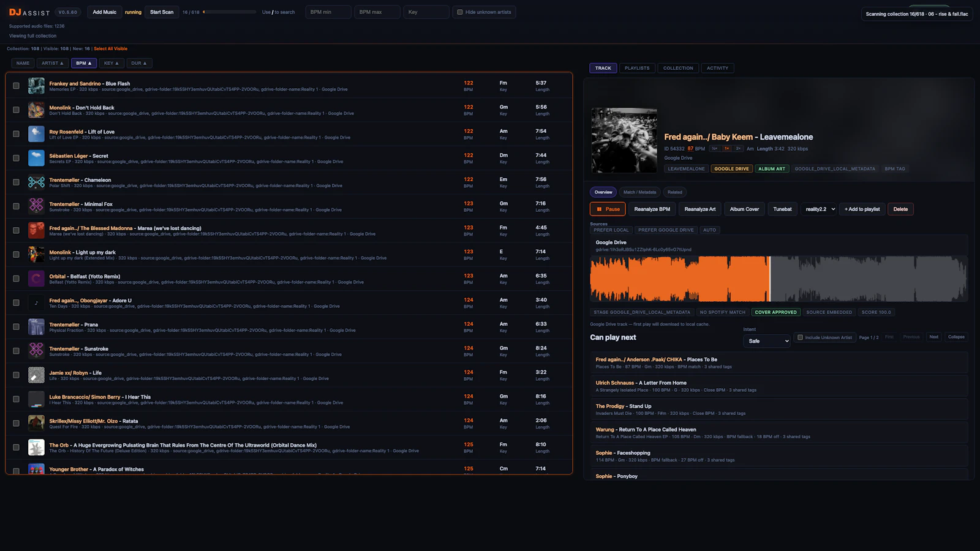Collapse the Can play next section

pos(956,337)
